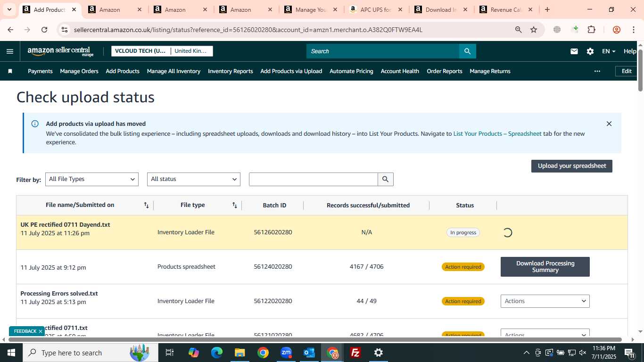Click the search magnifier button in header
Screen dimensions: 644x362
click(468, 51)
